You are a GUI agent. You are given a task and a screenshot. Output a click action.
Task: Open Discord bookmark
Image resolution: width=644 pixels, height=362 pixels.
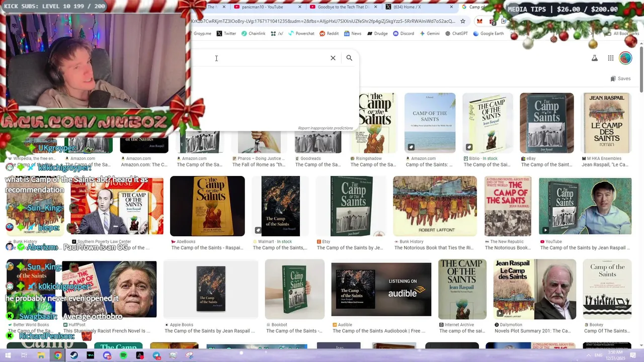click(404, 34)
